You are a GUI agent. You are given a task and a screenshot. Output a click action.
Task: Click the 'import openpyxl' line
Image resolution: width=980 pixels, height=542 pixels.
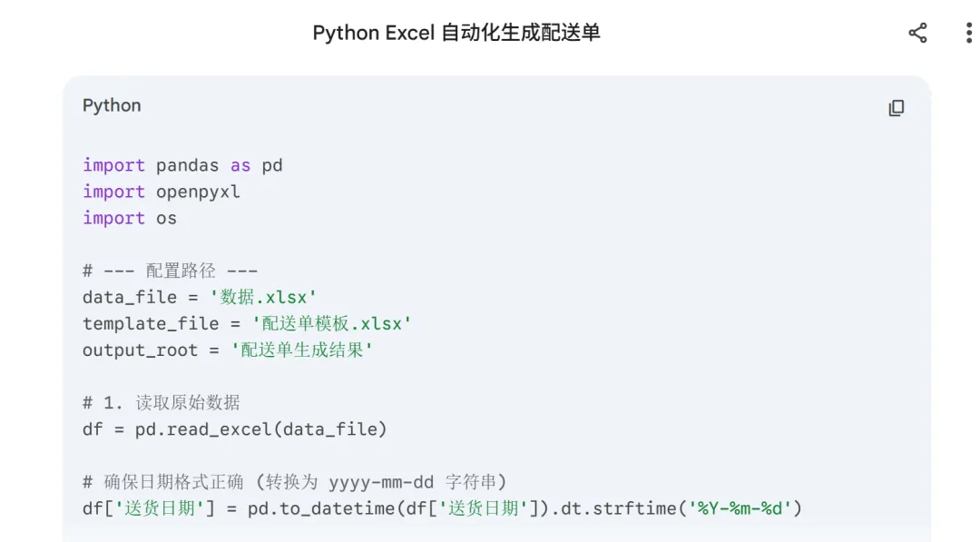coord(162,192)
